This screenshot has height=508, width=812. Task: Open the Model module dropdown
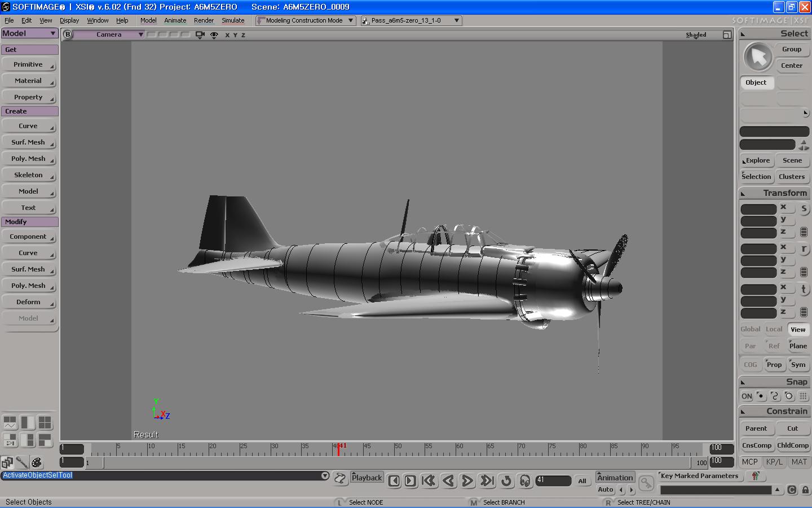click(29, 33)
